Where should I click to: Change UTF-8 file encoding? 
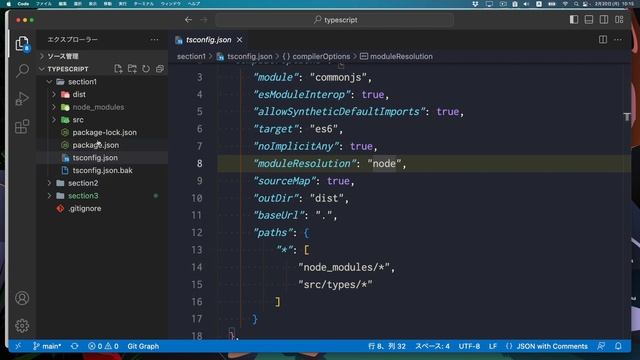[x=469, y=346]
